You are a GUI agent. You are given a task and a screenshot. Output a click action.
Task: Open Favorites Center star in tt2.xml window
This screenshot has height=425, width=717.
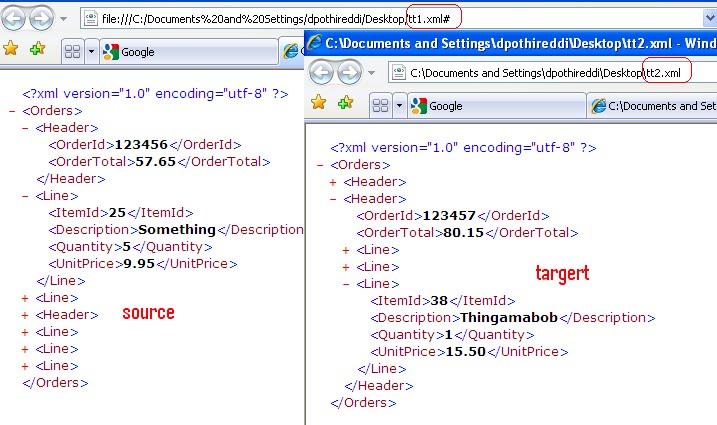click(x=319, y=102)
